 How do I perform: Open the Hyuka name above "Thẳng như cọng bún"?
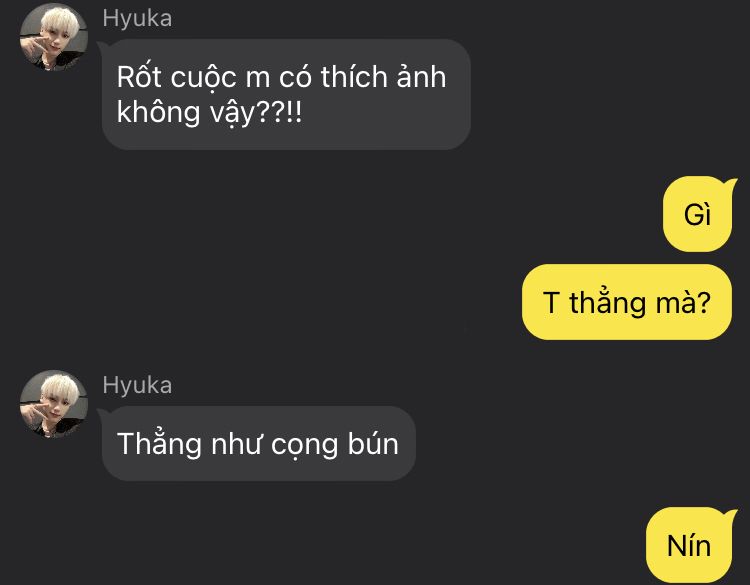[x=137, y=386]
